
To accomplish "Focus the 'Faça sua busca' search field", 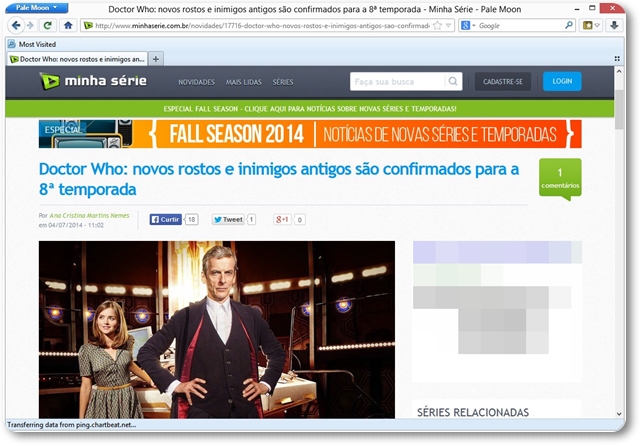I will tap(398, 82).
